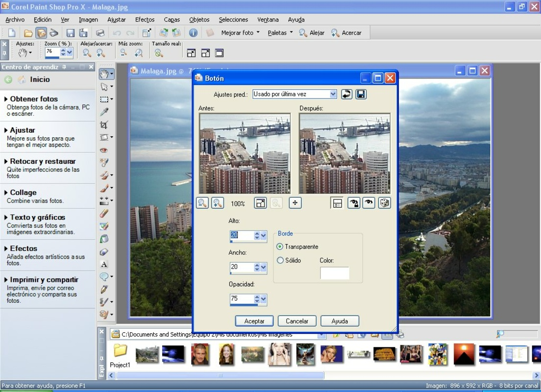Zoom in on the Botón dialog preview

[217, 202]
